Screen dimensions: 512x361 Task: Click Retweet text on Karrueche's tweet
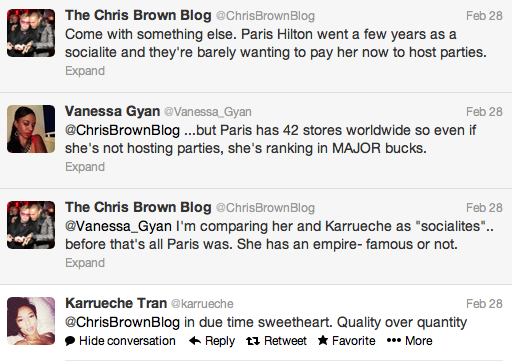pyautogui.click(x=285, y=341)
